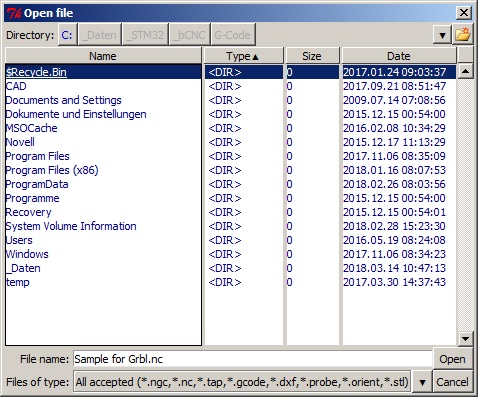Click the date 2015.12.15 00:54:01
The image size is (478, 397).
click(394, 212)
